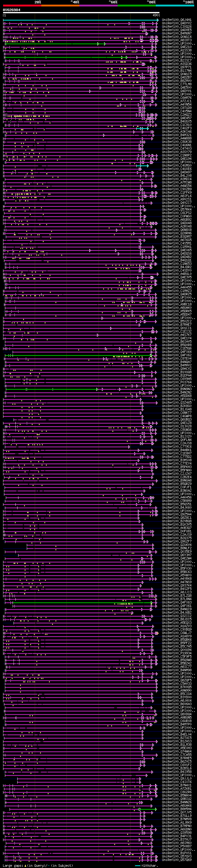197x868 pixels.
Task: Select hit label UniRef100_Q4DYV2
Action: coord(176,23)
